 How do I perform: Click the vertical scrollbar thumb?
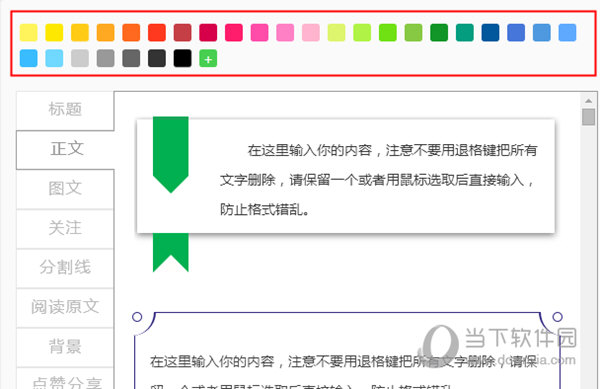point(588,117)
